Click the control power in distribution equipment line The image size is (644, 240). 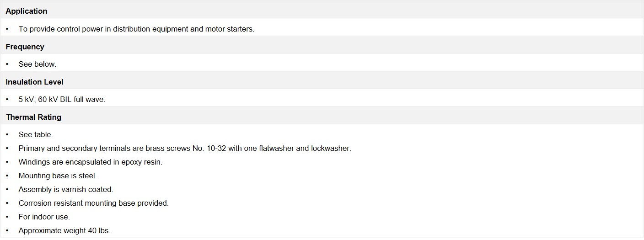coord(136,29)
